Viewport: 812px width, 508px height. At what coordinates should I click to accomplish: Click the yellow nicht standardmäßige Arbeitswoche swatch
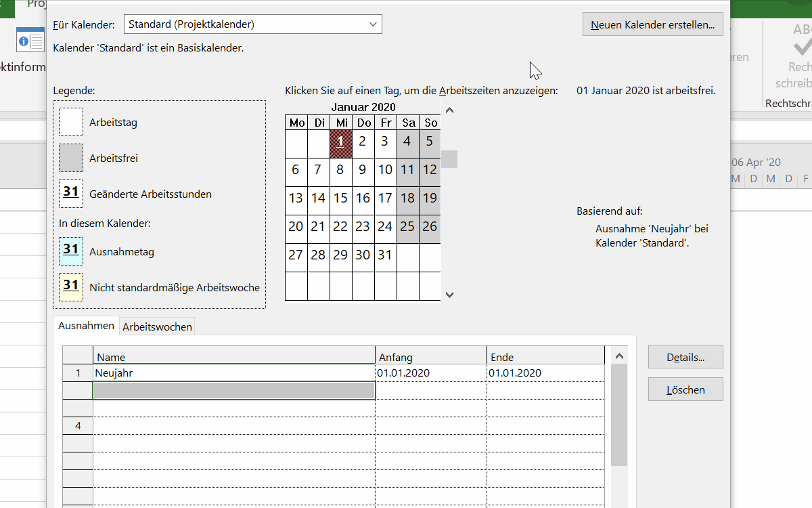click(x=71, y=287)
